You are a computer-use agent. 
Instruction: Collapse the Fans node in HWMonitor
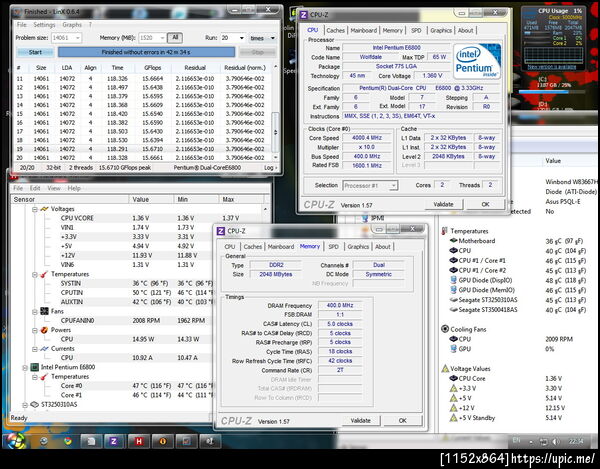pyautogui.click(x=34, y=311)
